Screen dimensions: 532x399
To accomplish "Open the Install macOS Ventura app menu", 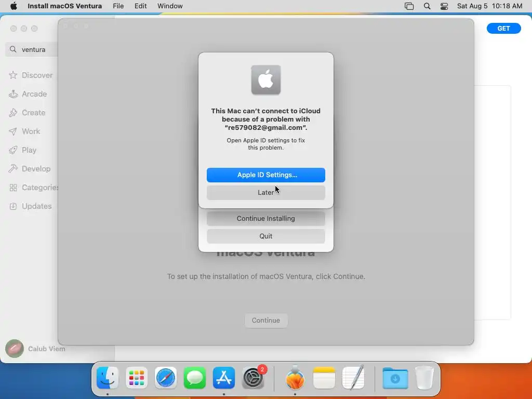I will 64,6.
